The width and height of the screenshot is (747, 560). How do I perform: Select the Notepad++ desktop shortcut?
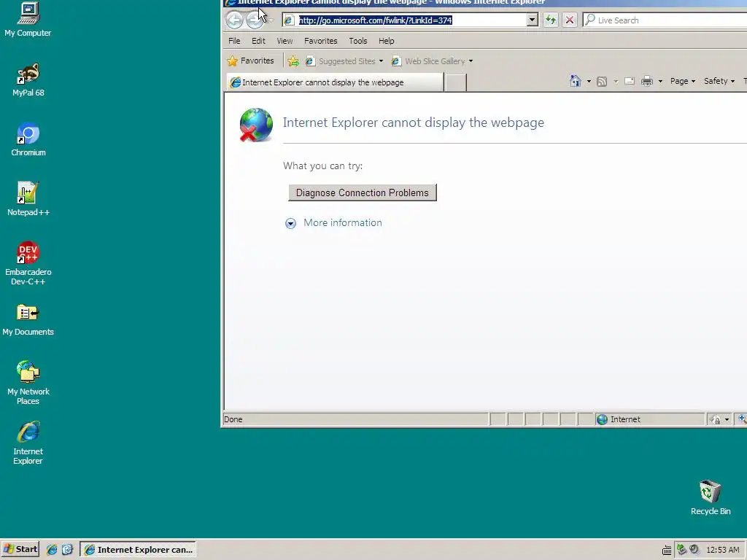click(28, 200)
